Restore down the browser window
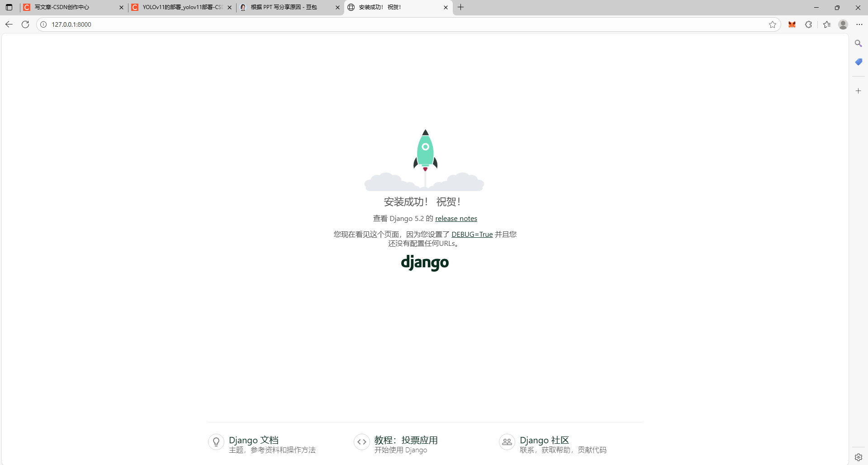Screen dimensions: 868x465 [837, 7]
